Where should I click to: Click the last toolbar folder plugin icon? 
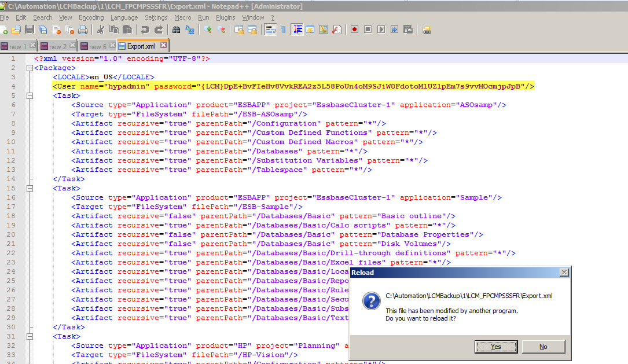click(x=426, y=30)
